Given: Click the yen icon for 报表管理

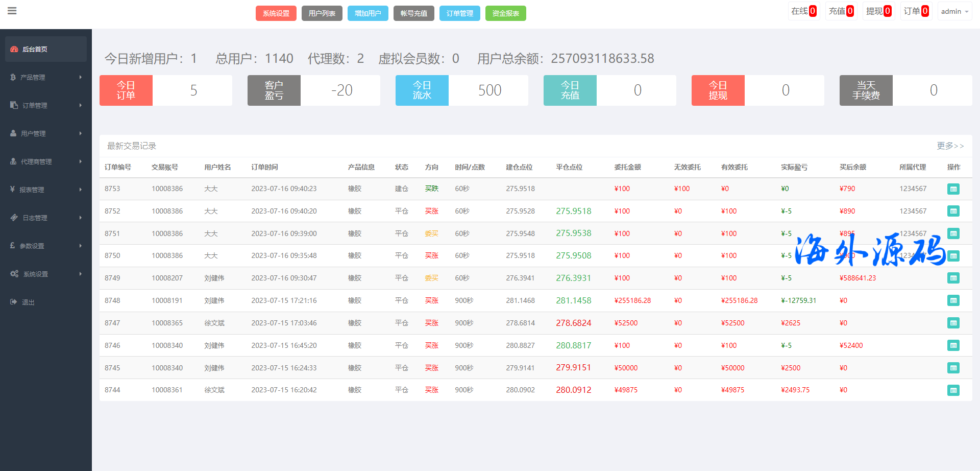Looking at the screenshot, I should coord(12,190).
